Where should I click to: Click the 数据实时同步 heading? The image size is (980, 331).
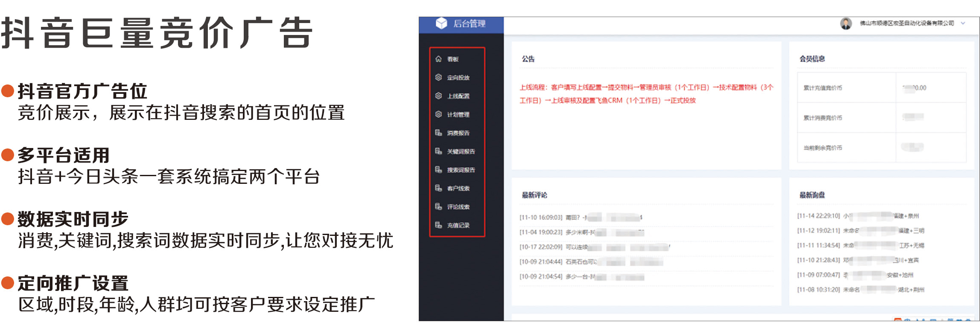tap(73, 219)
